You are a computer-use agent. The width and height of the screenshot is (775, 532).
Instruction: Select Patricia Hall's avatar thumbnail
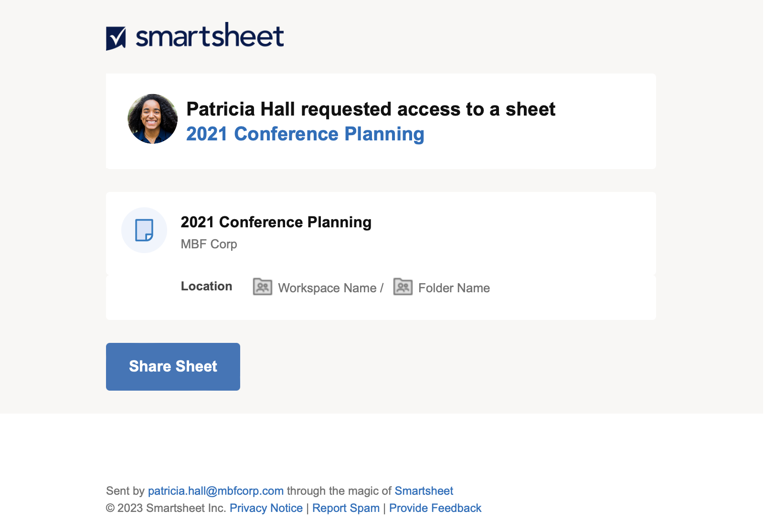(153, 118)
